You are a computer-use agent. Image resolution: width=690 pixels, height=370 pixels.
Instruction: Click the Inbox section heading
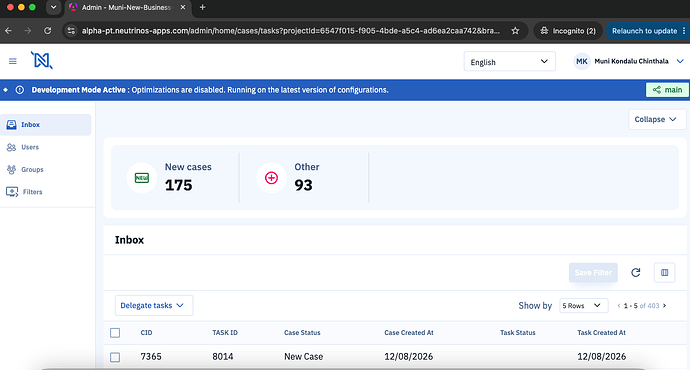tap(129, 240)
